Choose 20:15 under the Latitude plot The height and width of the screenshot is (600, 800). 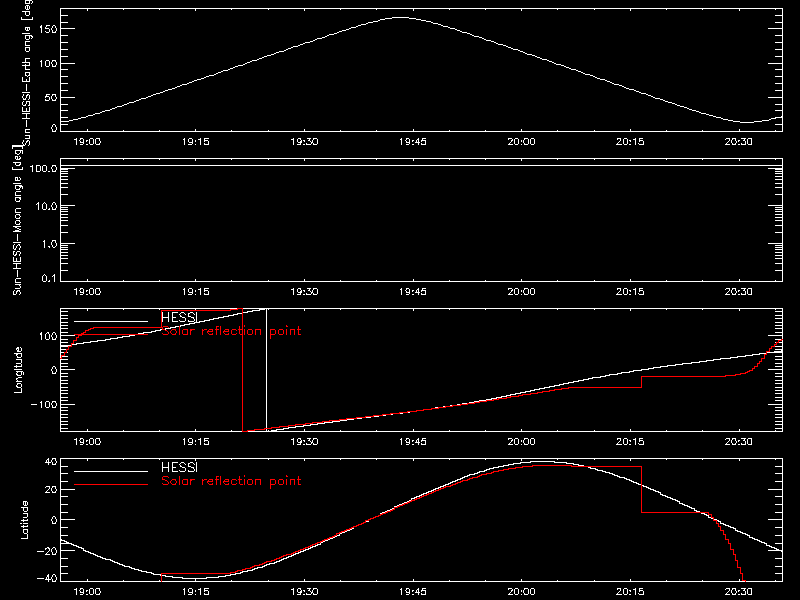(x=630, y=592)
